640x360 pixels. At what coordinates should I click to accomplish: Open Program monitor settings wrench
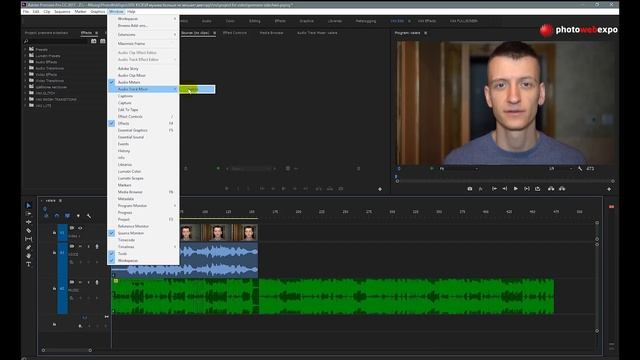pyautogui.click(x=580, y=169)
